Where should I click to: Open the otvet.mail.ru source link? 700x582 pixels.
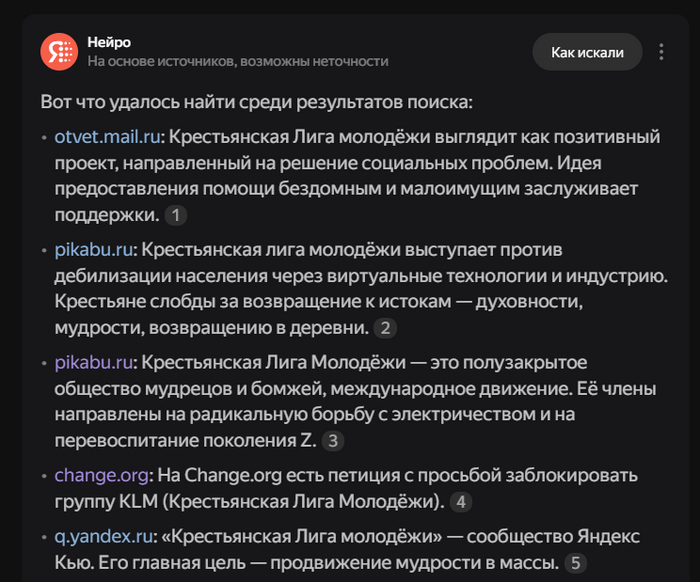pos(107,137)
